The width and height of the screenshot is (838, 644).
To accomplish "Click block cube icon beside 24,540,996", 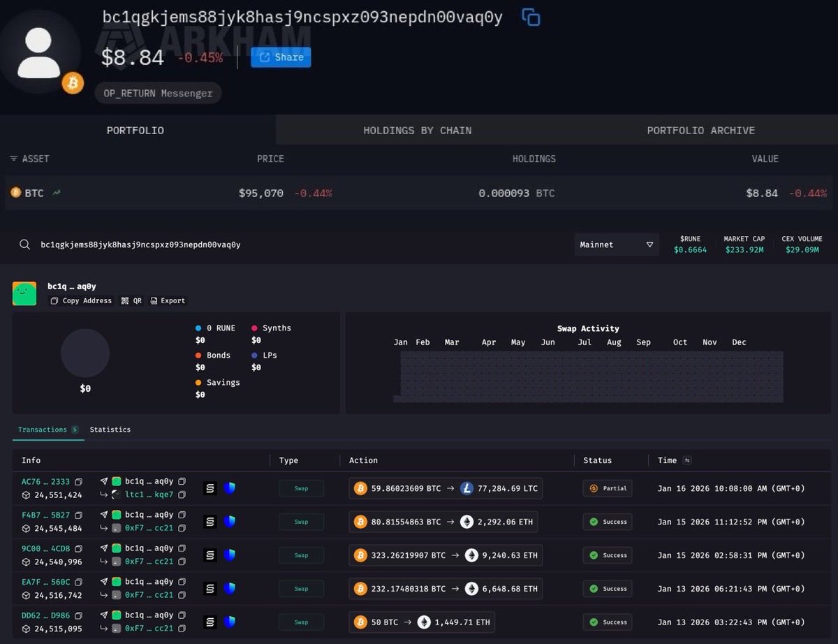I will (x=26, y=562).
